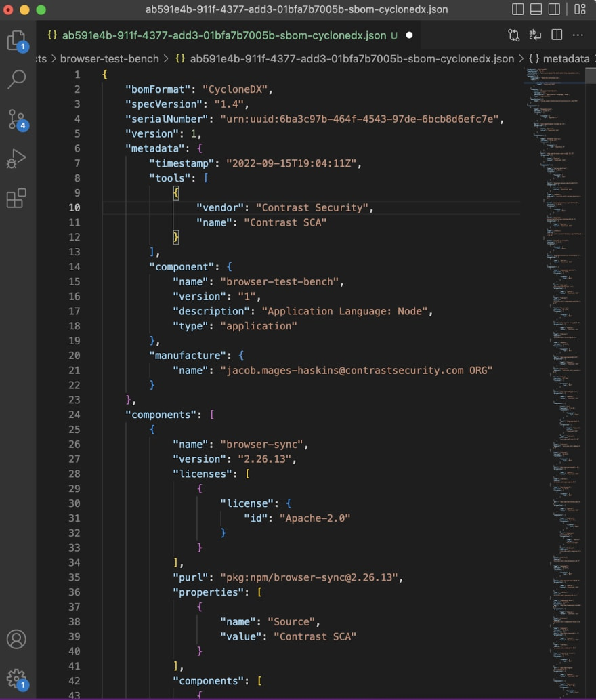Open the editor More Actions menu
The image size is (596, 700).
coord(578,35)
